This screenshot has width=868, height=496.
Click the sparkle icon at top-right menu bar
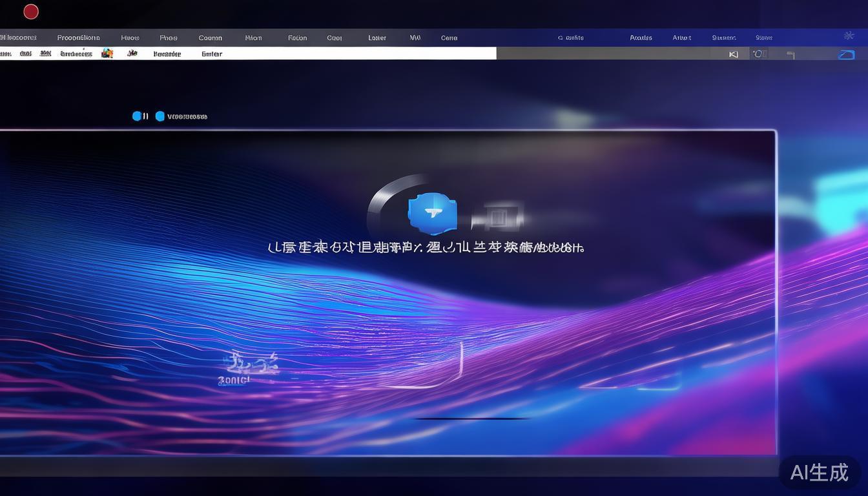pos(849,36)
